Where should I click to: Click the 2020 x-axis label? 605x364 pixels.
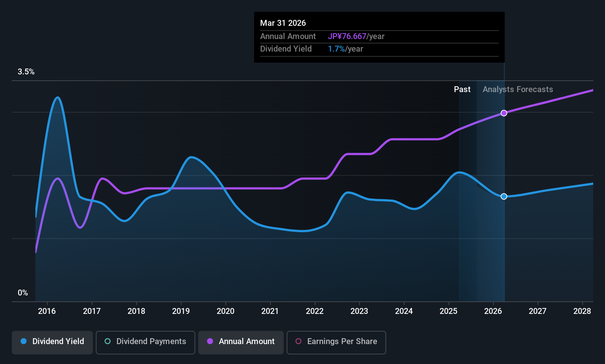225,311
